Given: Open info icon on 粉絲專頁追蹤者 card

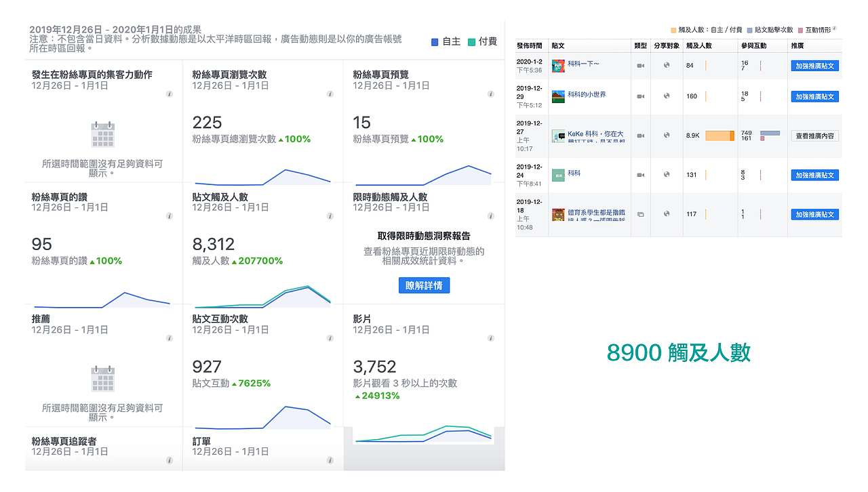Looking at the screenshot, I should point(170,460).
